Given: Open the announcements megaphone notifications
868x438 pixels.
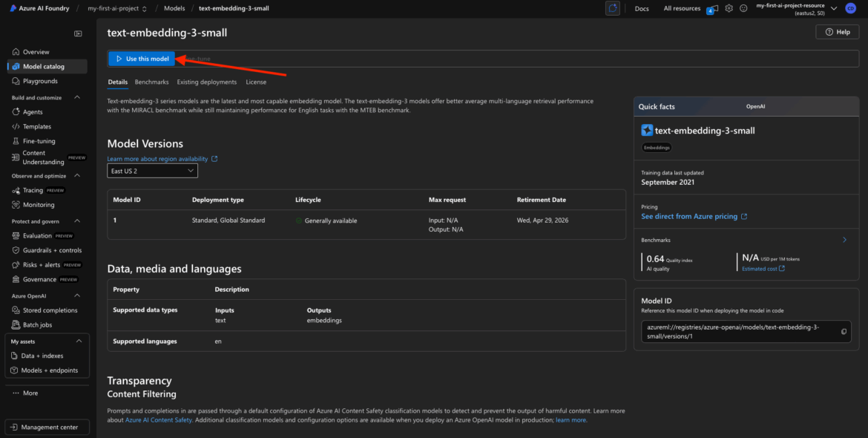Looking at the screenshot, I should click(713, 8).
